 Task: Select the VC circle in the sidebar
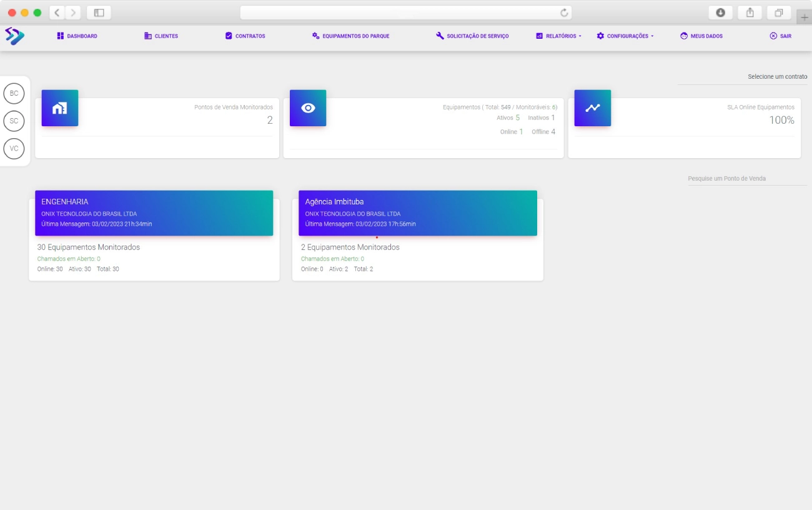[14, 149]
